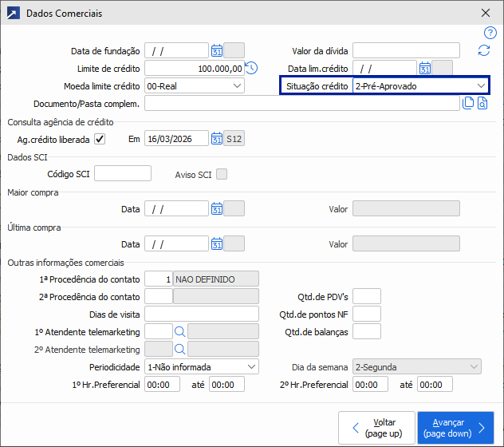Click the Dias de visita field
The image size is (504, 447).
pos(202,314)
